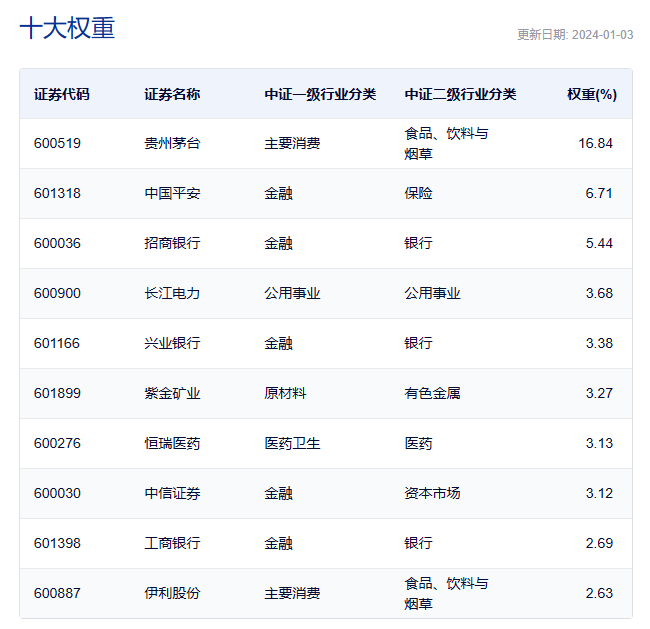Click the 中证一级行业分类 column header
650x629 pixels.
click(x=320, y=95)
